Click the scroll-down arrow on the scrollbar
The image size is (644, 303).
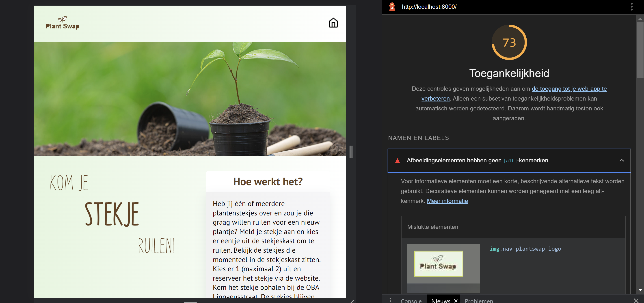coord(641,290)
